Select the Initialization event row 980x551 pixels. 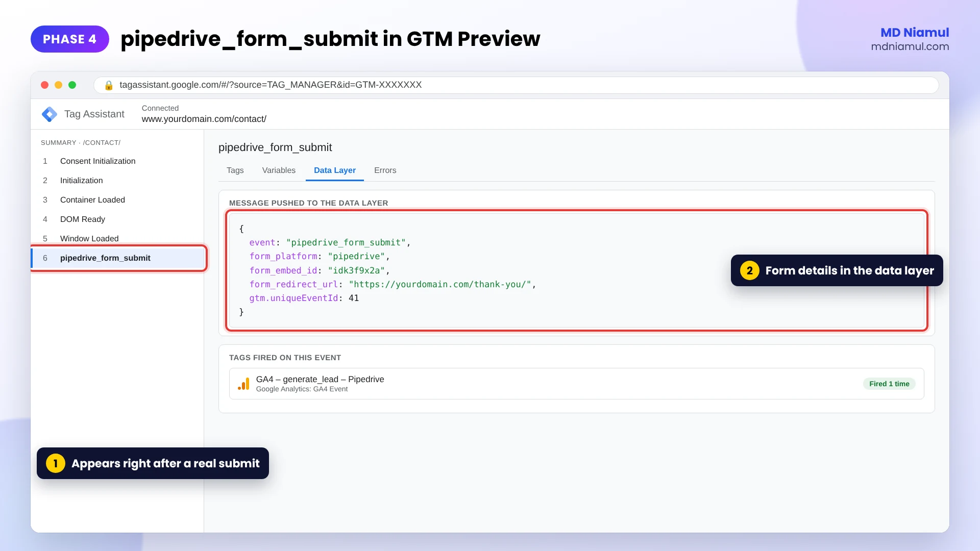click(117, 181)
